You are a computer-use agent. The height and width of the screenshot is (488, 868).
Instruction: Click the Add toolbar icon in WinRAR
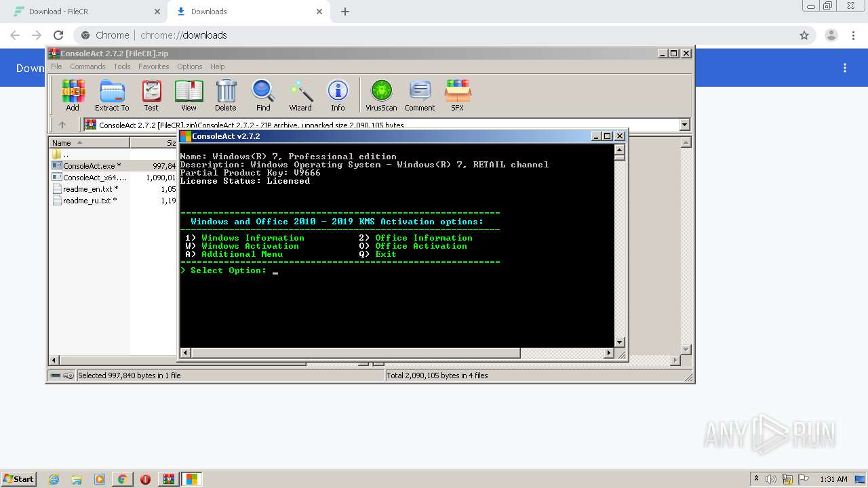(x=73, y=95)
